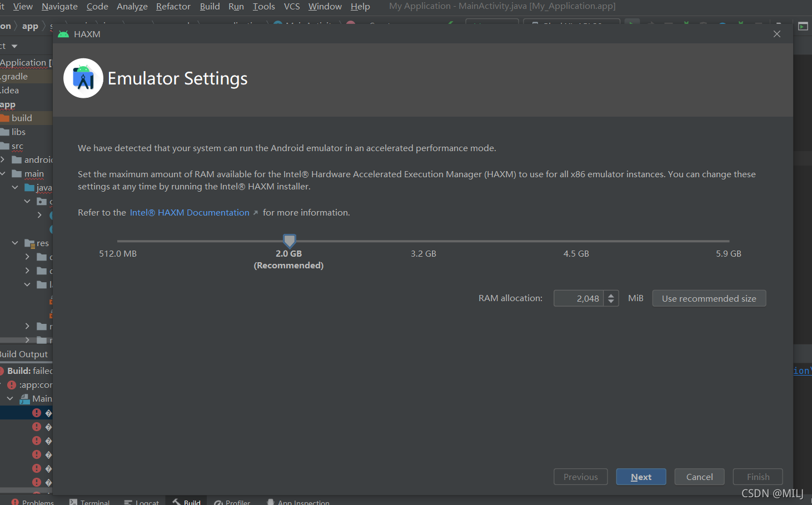The image size is (812, 505).
Task: Switch to the Terminal tool window tab
Action: (x=89, y=502)
